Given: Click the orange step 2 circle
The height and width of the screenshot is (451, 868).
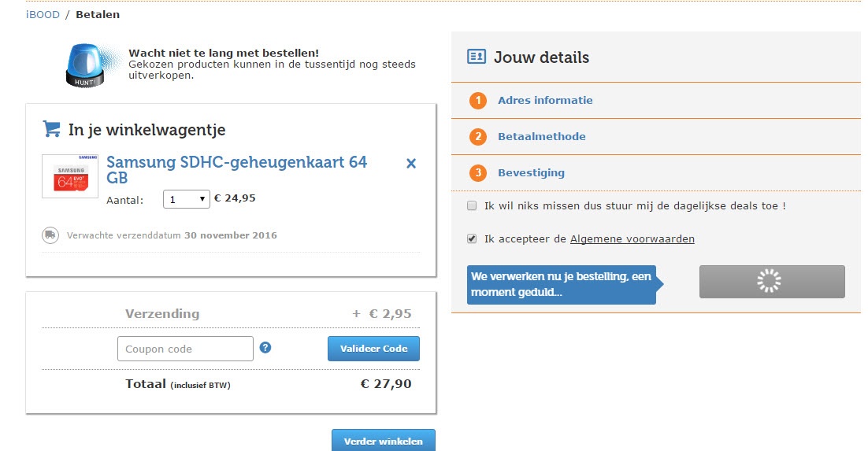Looking at the screenshot, I should pyautogui.click(x=477, y=137).
